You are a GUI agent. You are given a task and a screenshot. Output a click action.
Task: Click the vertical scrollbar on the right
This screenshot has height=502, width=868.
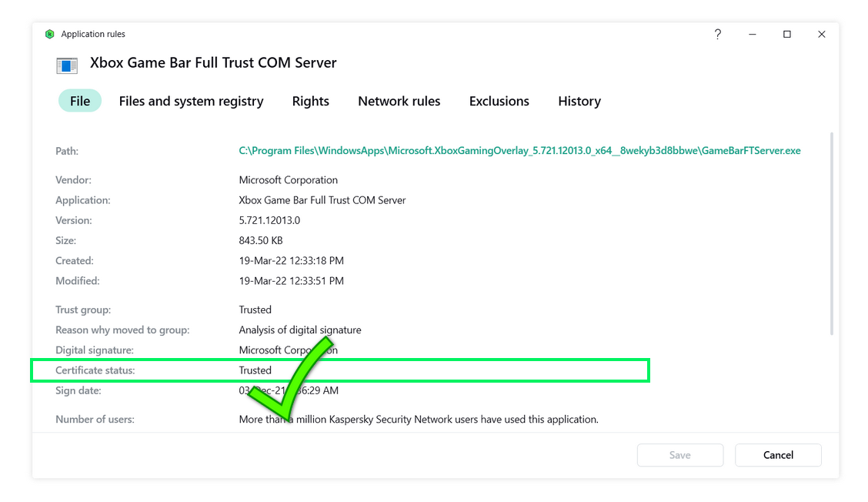pyautogui.click(x=831, y=231)
